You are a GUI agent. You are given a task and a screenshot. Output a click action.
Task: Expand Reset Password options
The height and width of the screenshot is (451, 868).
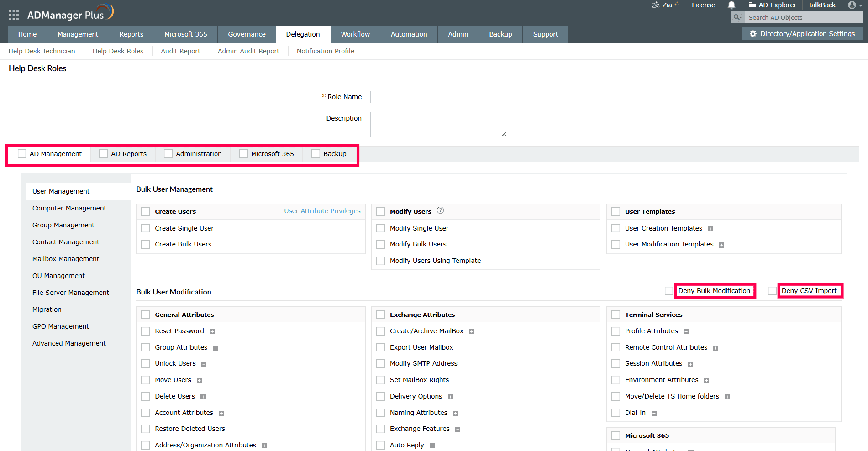click(212, 332)
